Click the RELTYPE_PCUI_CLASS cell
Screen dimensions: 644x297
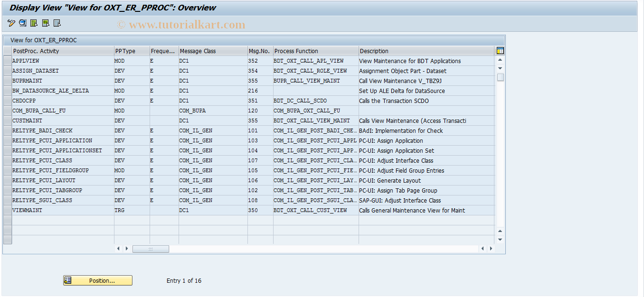point(63,160)
